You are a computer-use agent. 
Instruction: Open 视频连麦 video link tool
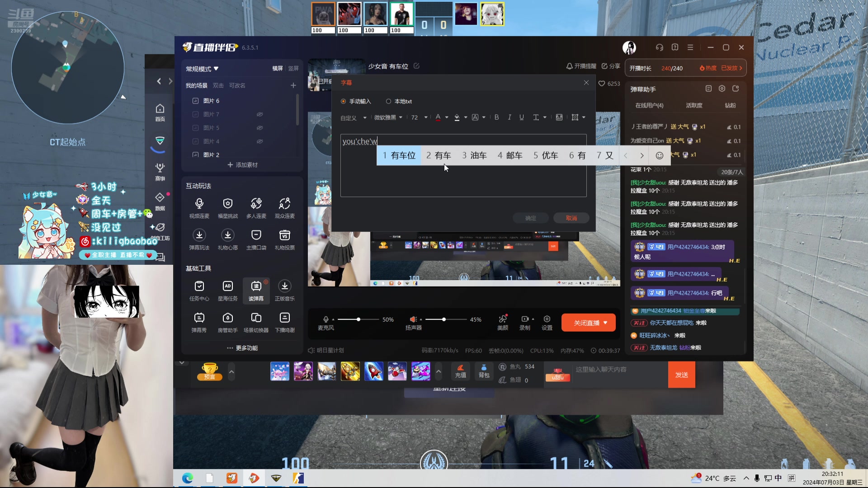pos(199,208)
